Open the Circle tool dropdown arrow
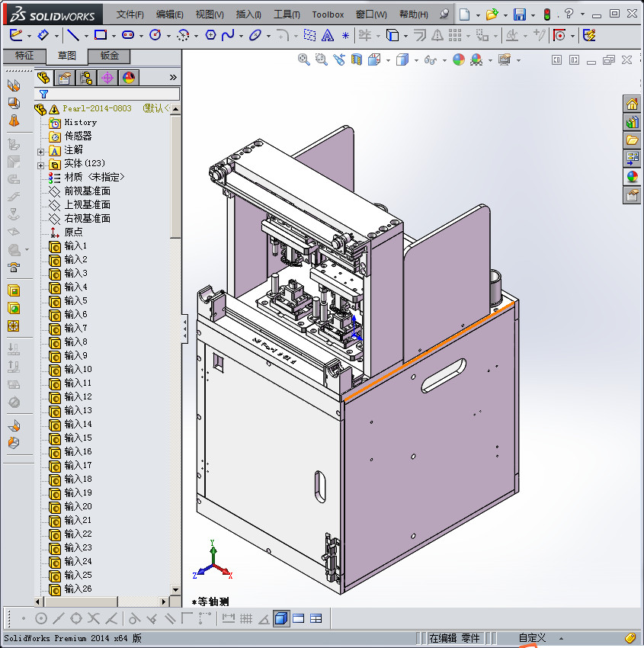Viewport: 644px width, 648px height. pyautogui.click(x=168, y=37)
